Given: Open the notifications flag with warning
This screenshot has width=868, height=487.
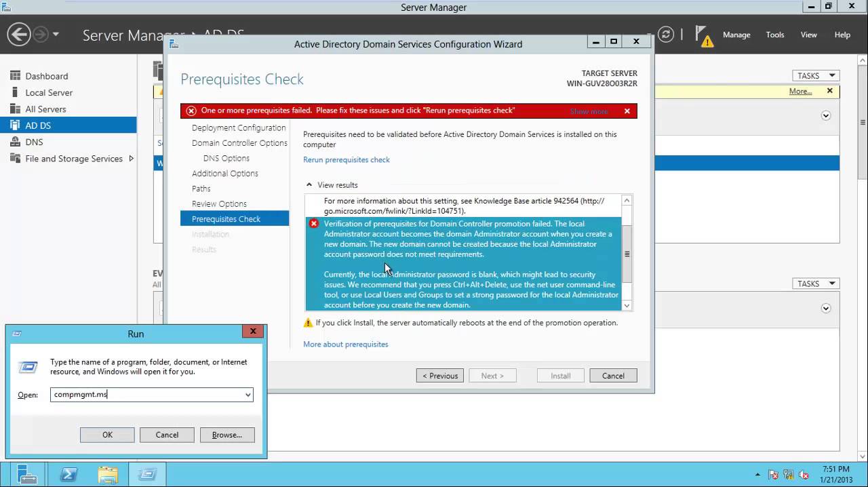Looking at the screenshot, I should 705,37.
